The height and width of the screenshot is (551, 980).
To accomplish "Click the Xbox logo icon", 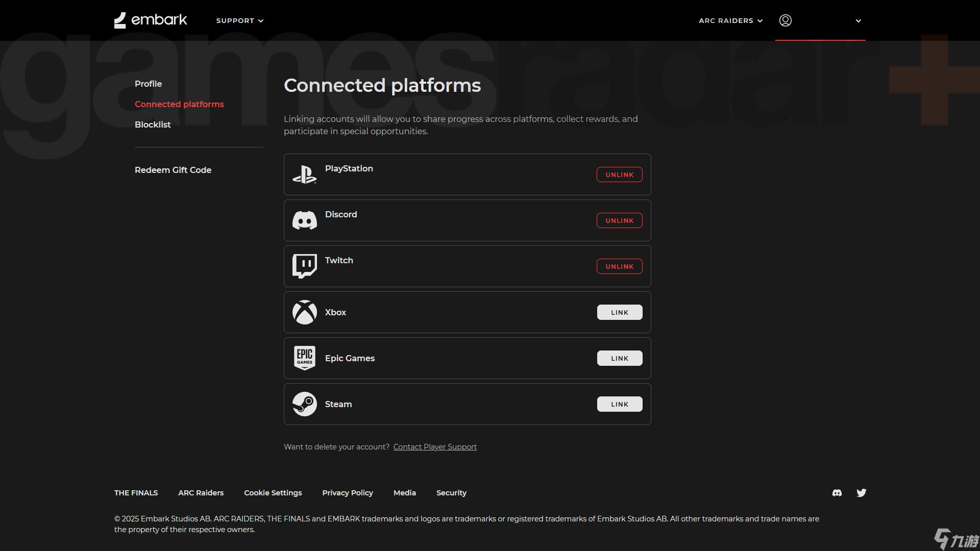I will click(304, 312).
